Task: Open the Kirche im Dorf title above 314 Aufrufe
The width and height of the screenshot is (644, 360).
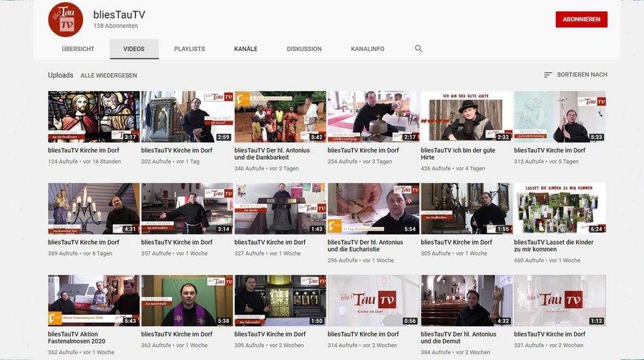Action: coord(363,334)
